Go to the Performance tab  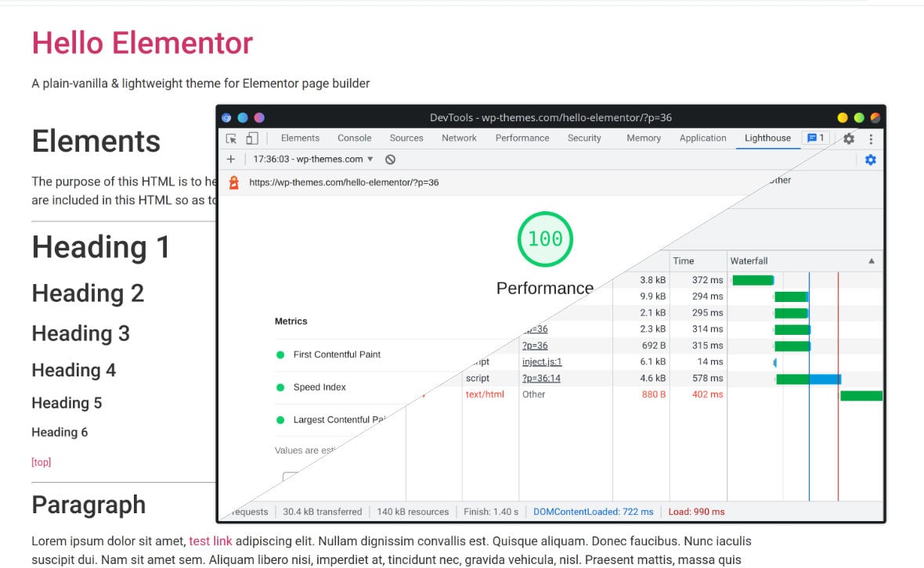522,138
